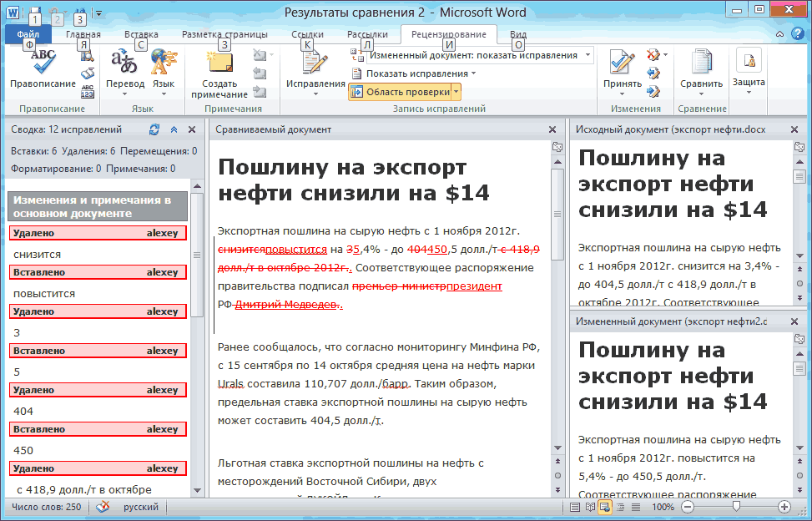This screenshot has height=521, width=812.
Task: Toggle the Область проверки reviewing pane button
Action: coord(401,92)
